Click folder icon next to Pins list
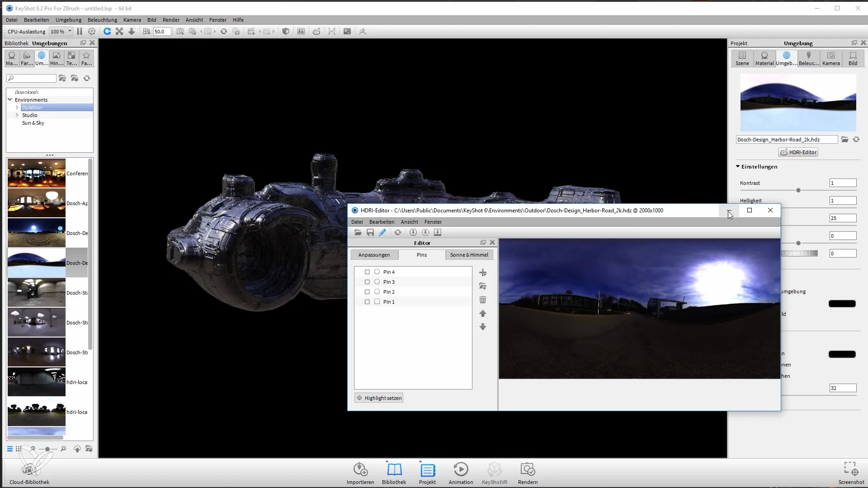868x488 pixels. click(x=483, y=286)
